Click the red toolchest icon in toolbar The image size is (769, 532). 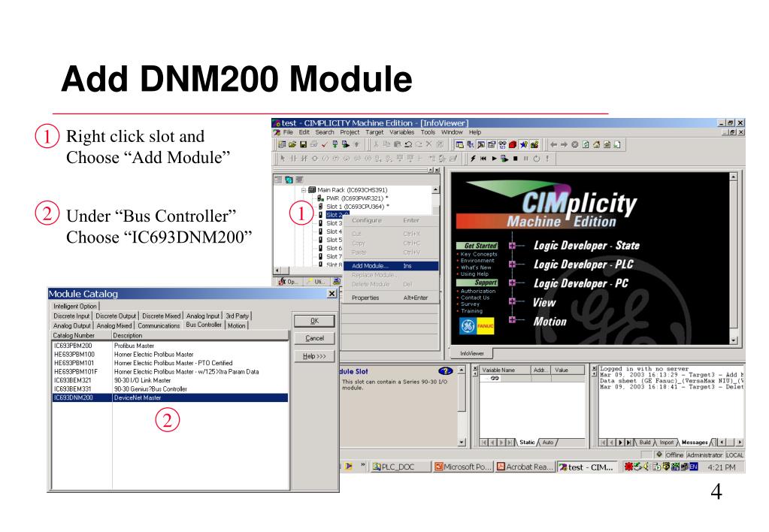[513, 144]
